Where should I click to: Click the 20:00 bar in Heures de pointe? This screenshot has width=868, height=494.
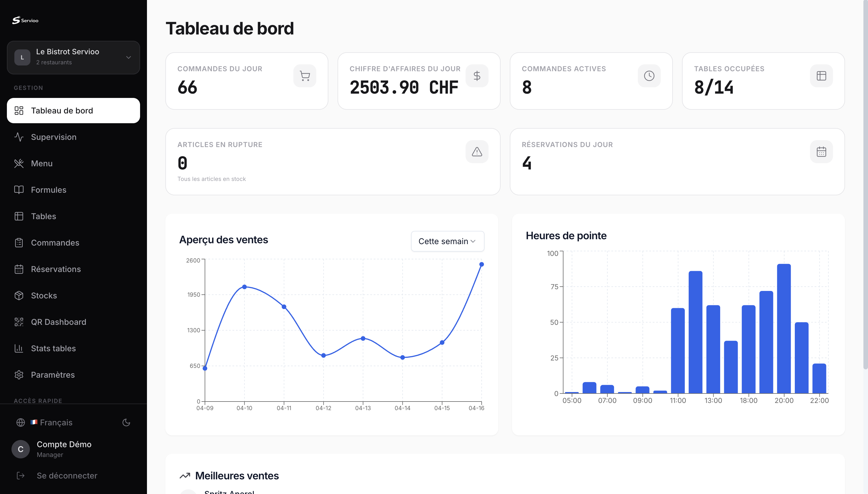coord(784,329)
